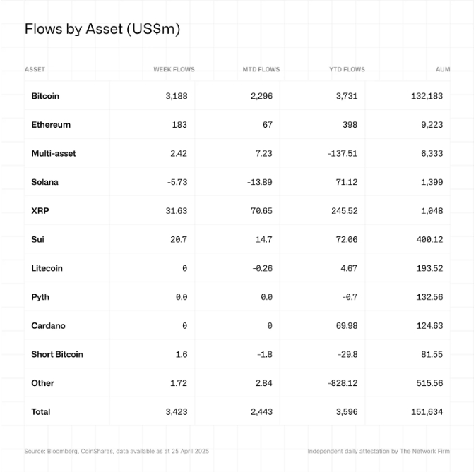476x472 pixels.
Task: Click the Ethereum asset name
Action: click(x=51, y=125)
